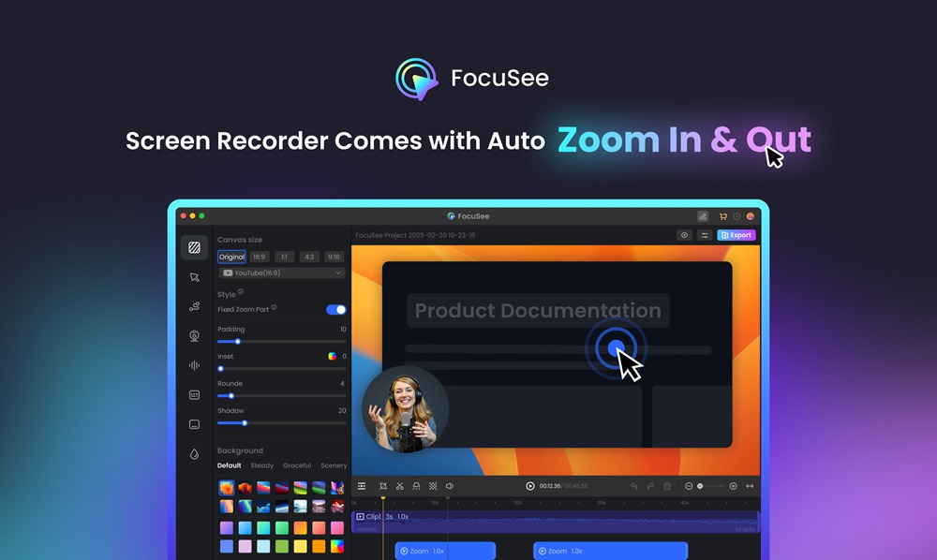Click the Style info icon
The image size is (937, 560).
coord(241,292)
